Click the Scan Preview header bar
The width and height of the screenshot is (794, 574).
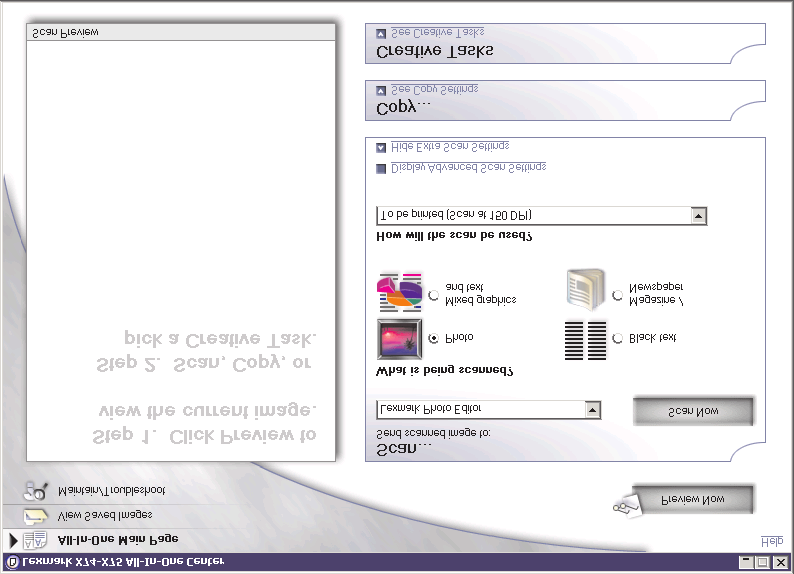181,32
